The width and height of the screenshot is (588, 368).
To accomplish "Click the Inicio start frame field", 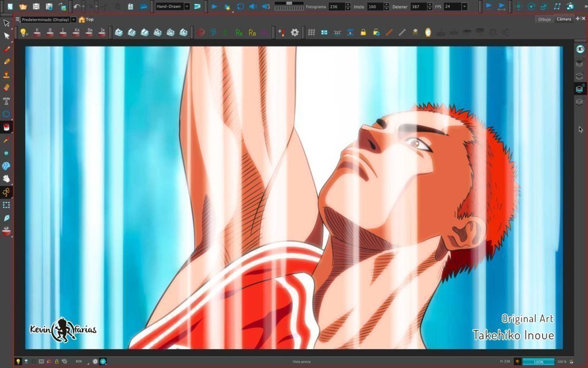I will click(x=375, y=6).
